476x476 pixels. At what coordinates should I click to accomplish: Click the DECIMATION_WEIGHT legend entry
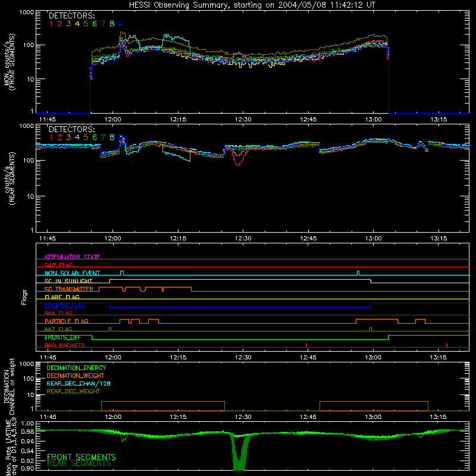pyautogui.click(x=76, y=375)
